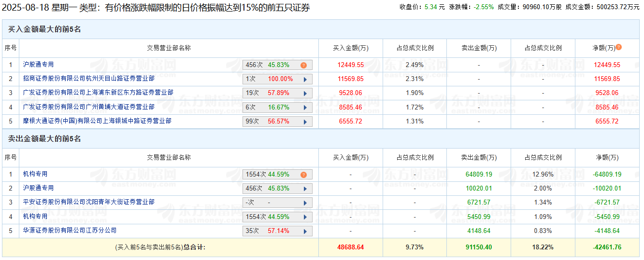This screenshot has width=644, height=260.
Task: Click the arrow icon in 摩根大通证券 row
Action: tap(305, 122)
